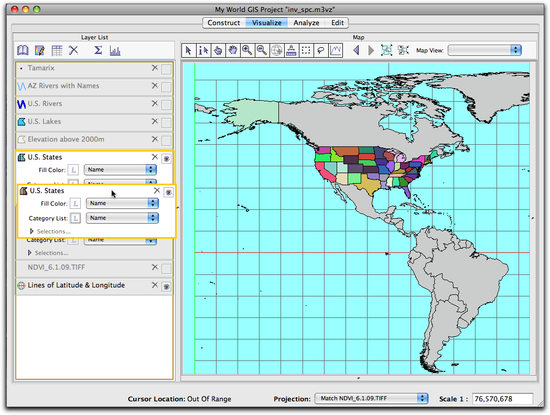This screenshot has height=415, width=550.
Task: Go to previous map view arrow
Action: (x=356, y=51)
